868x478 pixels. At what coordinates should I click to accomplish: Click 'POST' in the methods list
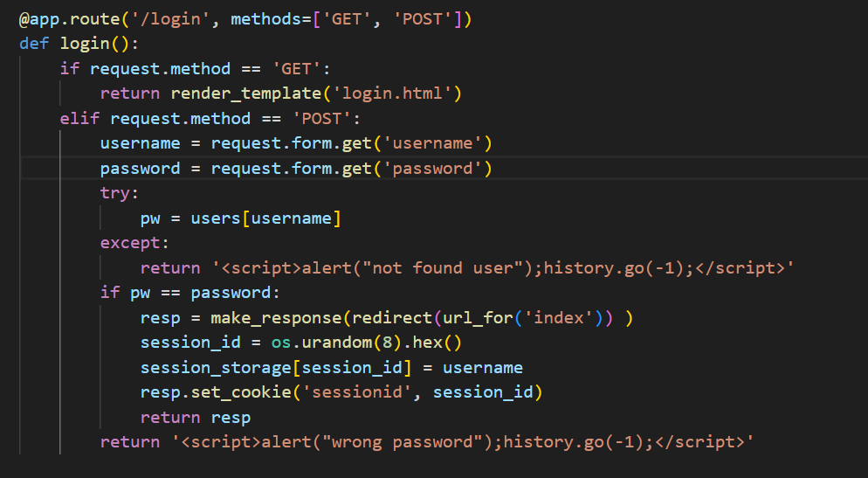pos(423,19)
